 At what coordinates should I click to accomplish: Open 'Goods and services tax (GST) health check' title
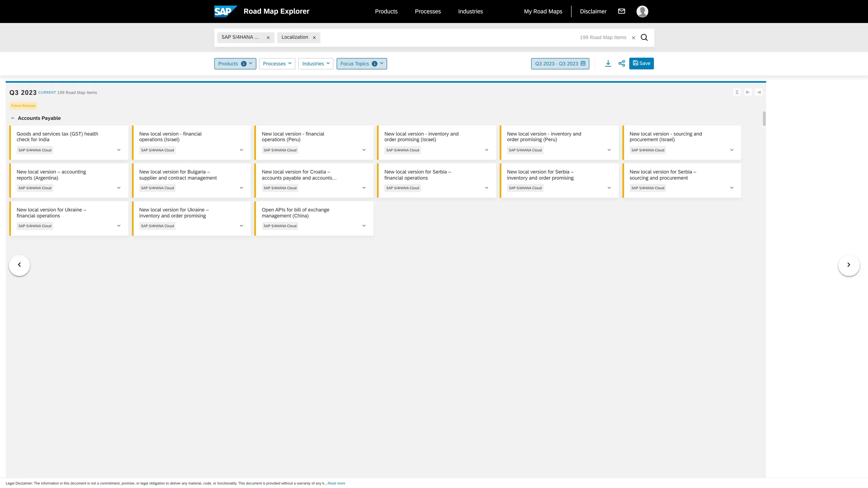tap(57, 137)
